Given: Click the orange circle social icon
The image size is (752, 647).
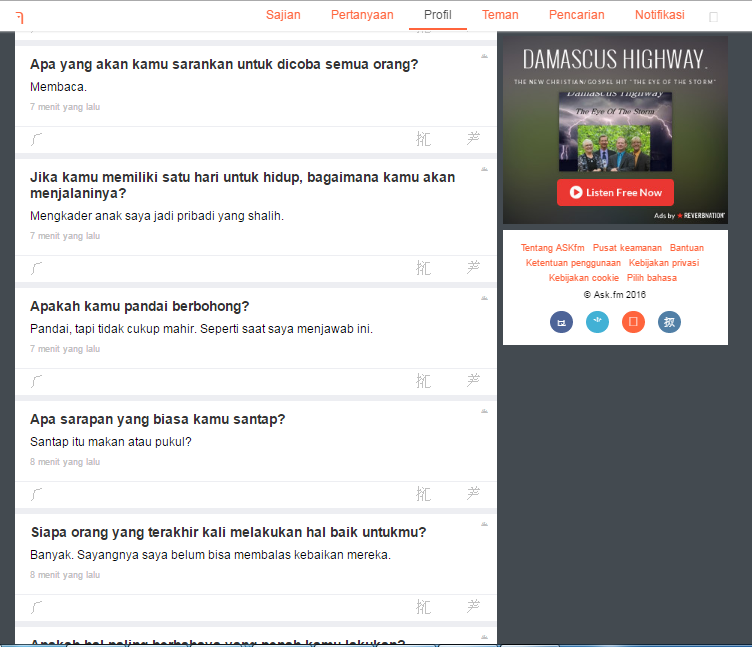Looking at the screenshot, I should (633, 322).
